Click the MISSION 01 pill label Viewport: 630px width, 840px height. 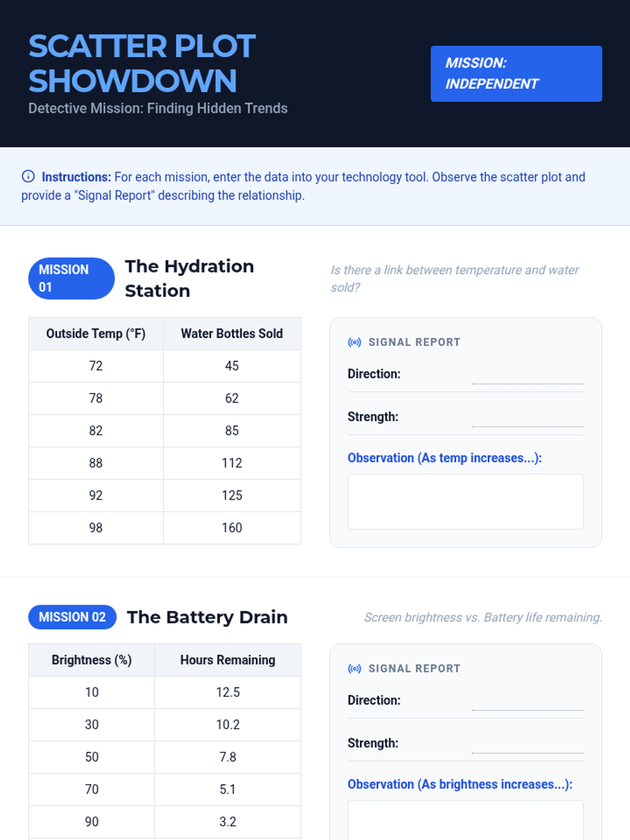click(71, 278)
